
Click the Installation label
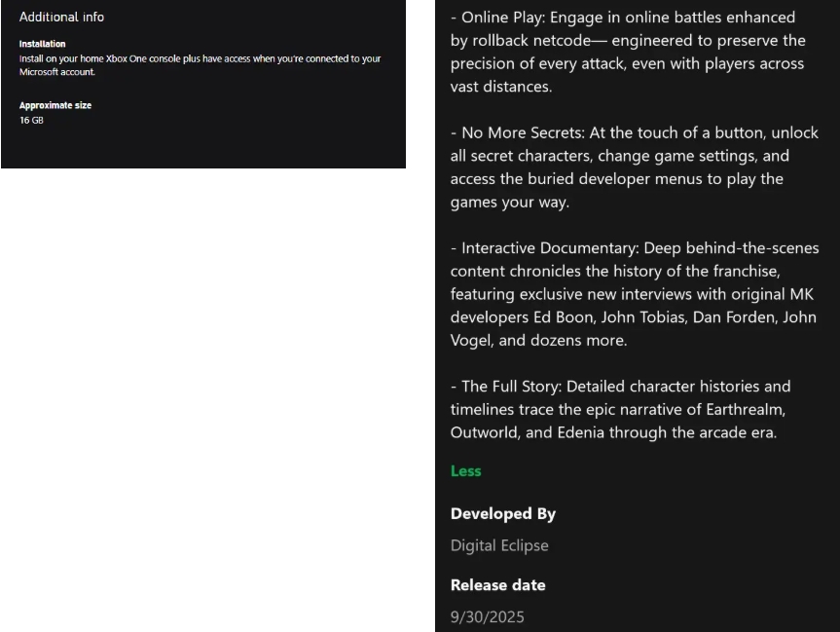click(x=42, y=44)
